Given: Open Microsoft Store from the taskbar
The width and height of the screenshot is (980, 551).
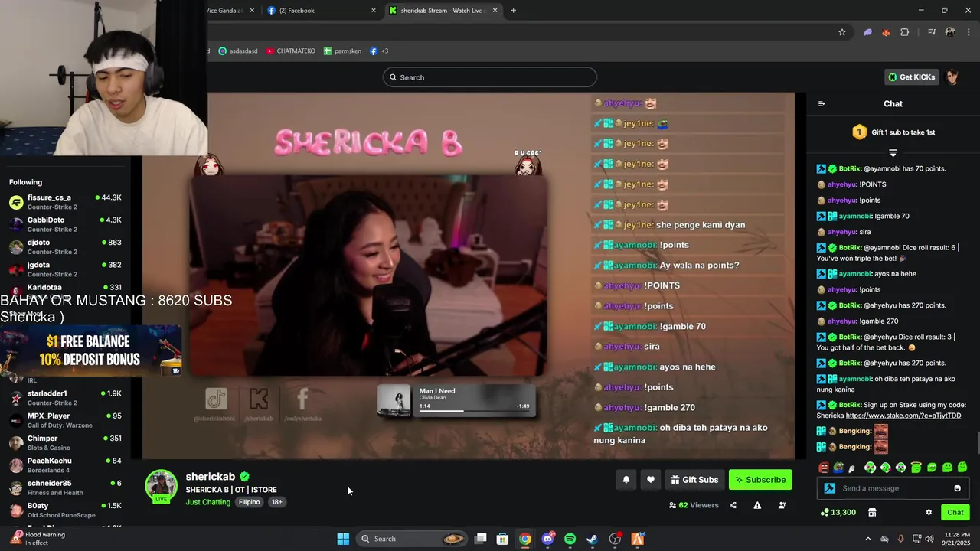Looking at the screenshot, I should [x=502, y=539].
